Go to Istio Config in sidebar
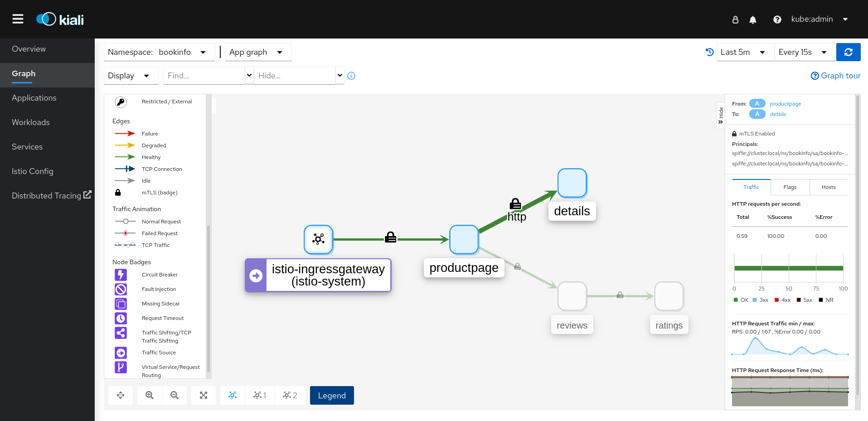 pos(33,171)
